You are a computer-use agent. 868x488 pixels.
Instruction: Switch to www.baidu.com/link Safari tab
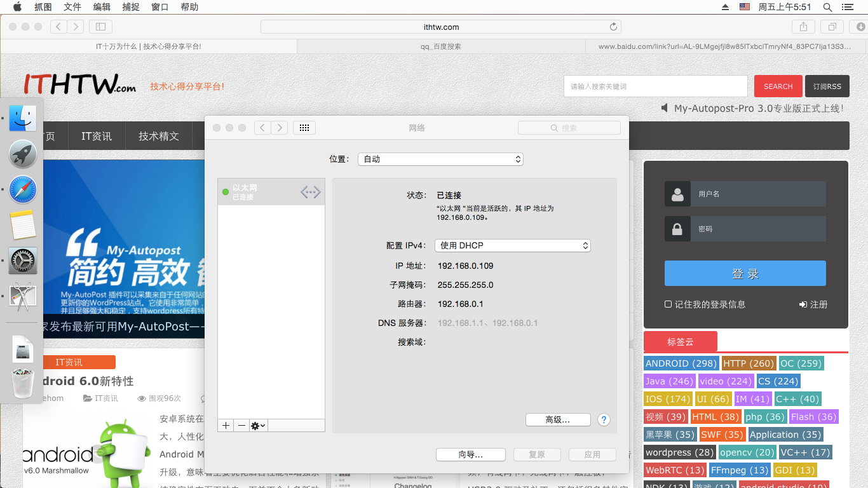724,46
